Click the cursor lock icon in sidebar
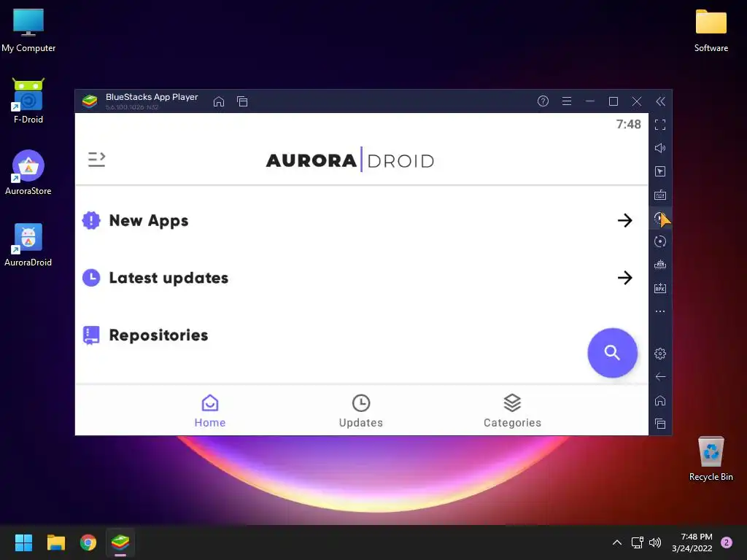Screen dimensions: 747x560 click(659, 171)
